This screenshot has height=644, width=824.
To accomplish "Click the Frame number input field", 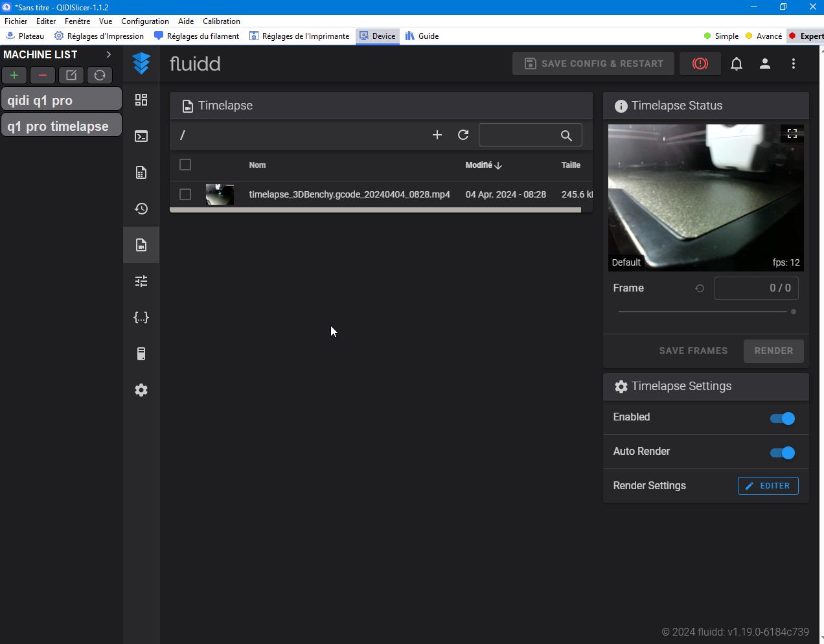I will (757, 288).
